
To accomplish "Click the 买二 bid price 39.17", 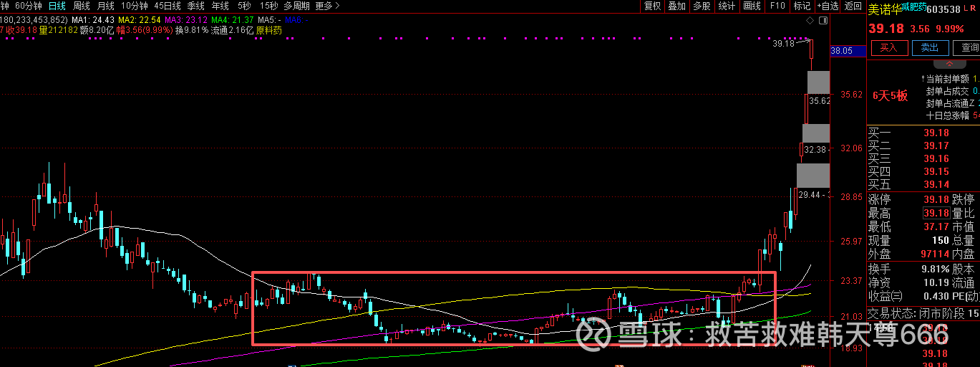I will [x=936, y=146].
